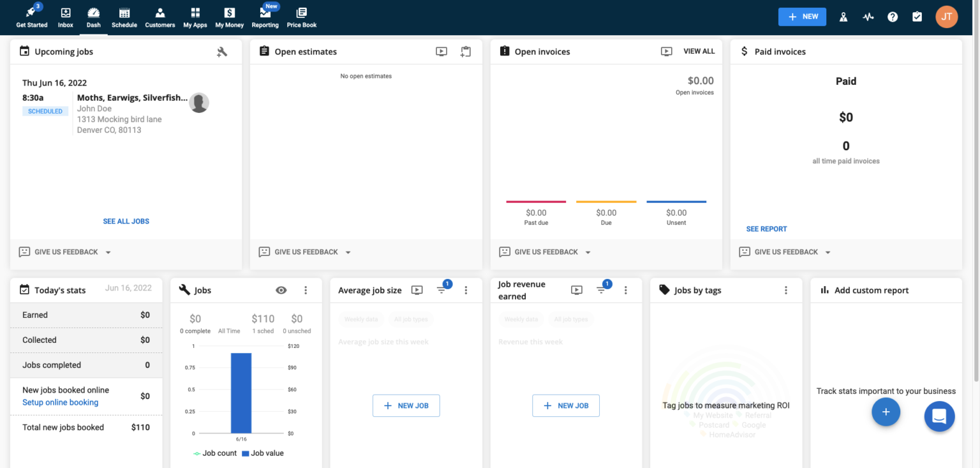
Task: Open the chat support bubble
Action: (939, 416)
